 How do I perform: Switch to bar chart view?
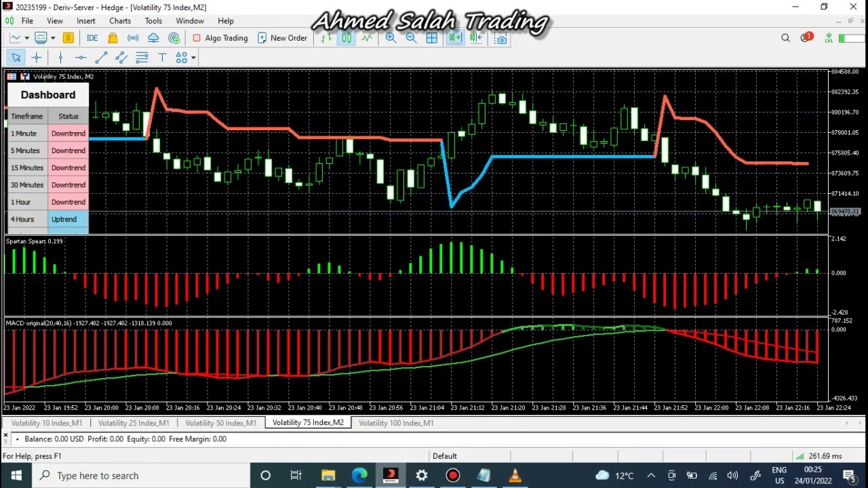click(x=326, y=38)
